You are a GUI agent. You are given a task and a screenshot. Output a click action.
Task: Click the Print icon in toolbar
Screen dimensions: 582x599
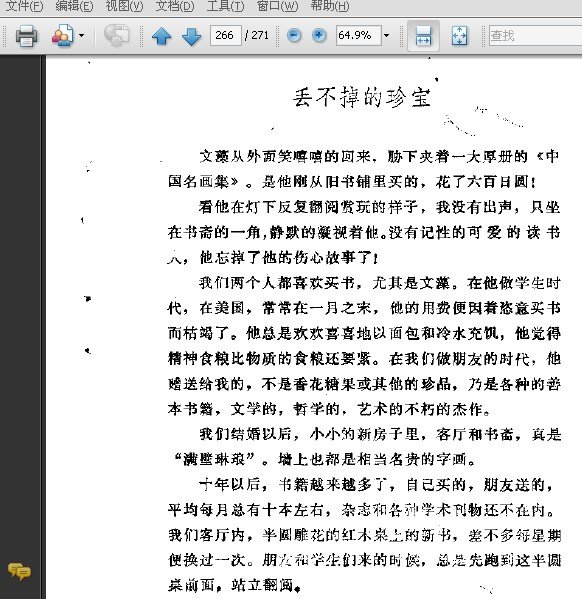click(x=26, y=36)
